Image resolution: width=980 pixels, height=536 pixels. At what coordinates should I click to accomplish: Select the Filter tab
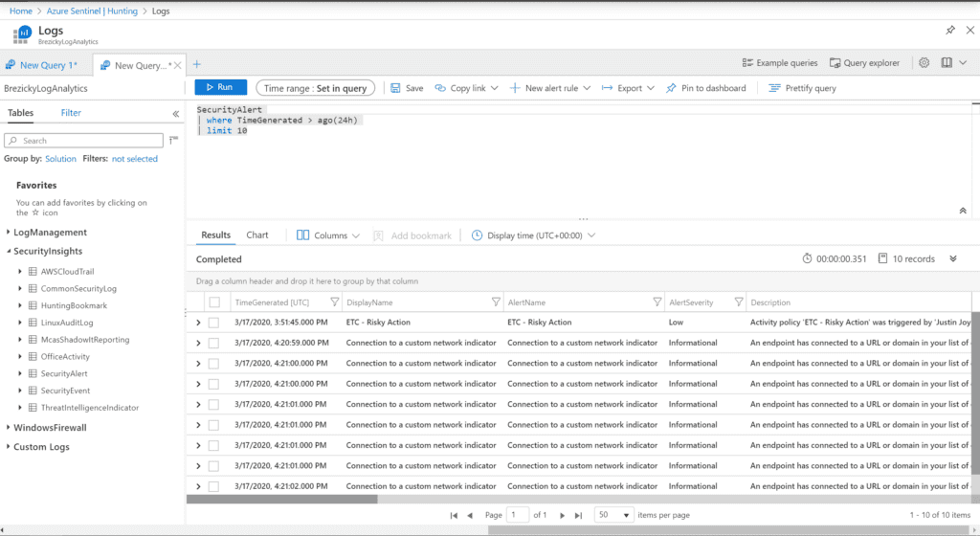pyautogui.click(x=71, y=113)
